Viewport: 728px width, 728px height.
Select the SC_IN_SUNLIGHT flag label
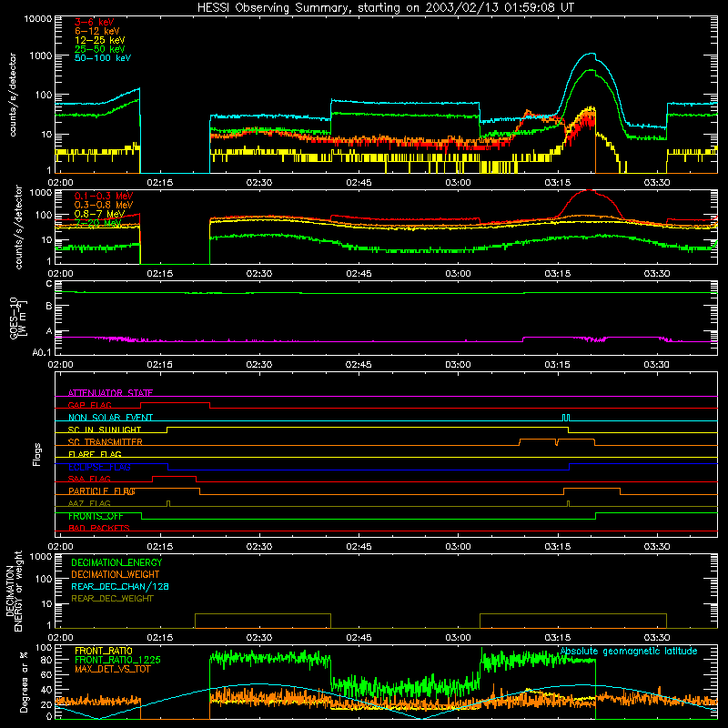(x=105, y=430)
